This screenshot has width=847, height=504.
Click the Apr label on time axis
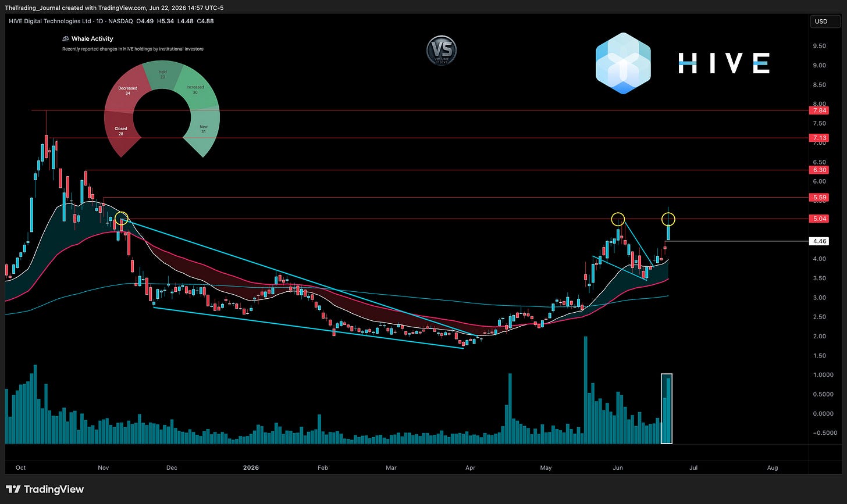(x=470, y=467)
